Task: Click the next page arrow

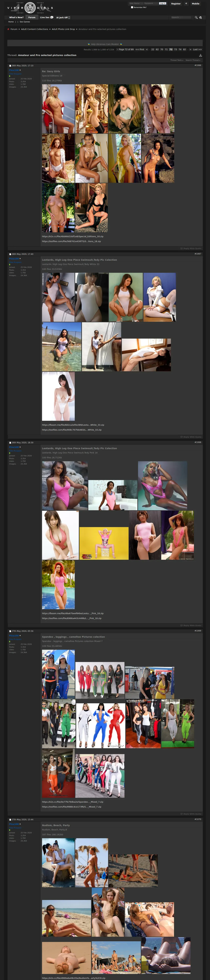Action: pos(190,49)
